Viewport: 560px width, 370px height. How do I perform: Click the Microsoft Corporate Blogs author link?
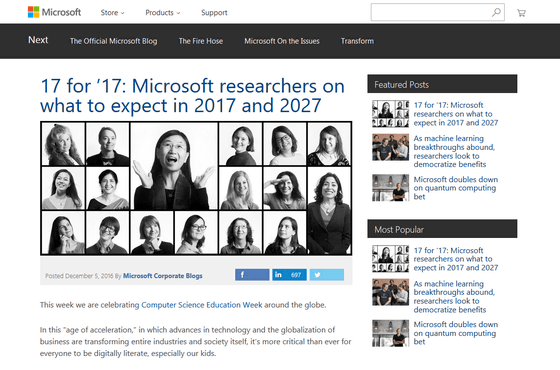[162, 276]
